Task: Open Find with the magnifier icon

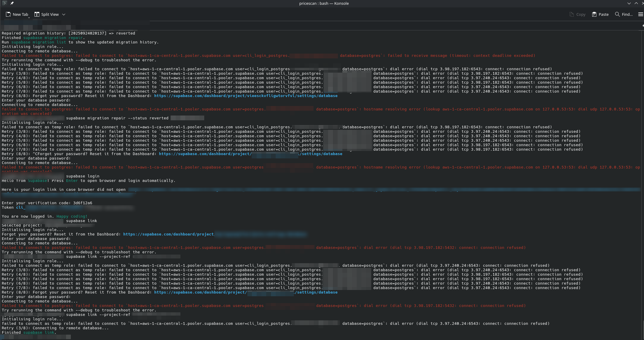Action: 617,14
